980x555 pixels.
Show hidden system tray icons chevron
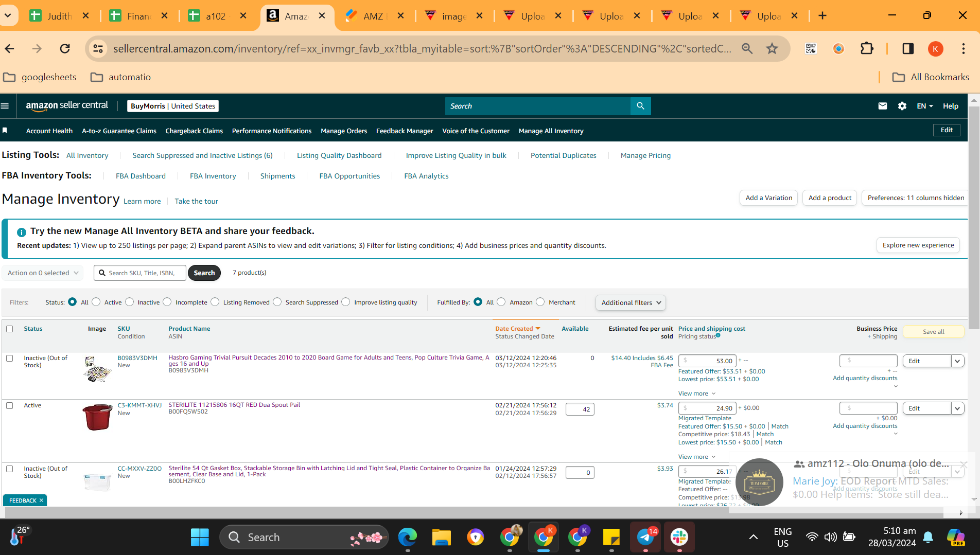pyautogui.click(x=753, y=538)
